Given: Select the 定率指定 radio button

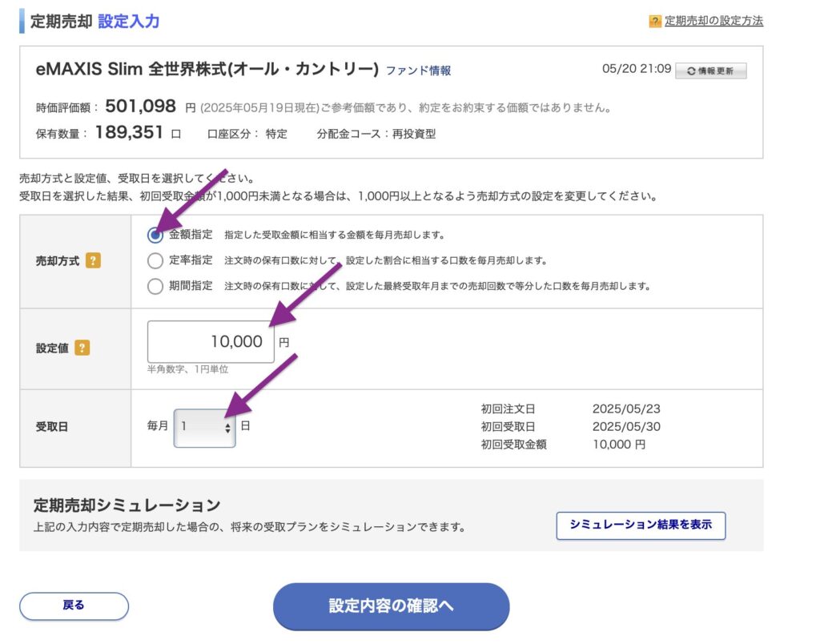Looking at the screenshot, I should coord(155,260).
